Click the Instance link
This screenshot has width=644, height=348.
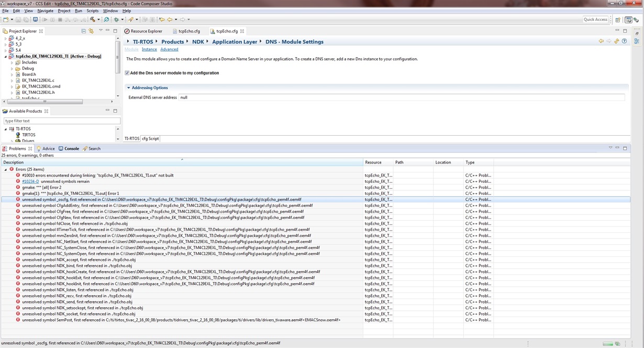point(149,49)
